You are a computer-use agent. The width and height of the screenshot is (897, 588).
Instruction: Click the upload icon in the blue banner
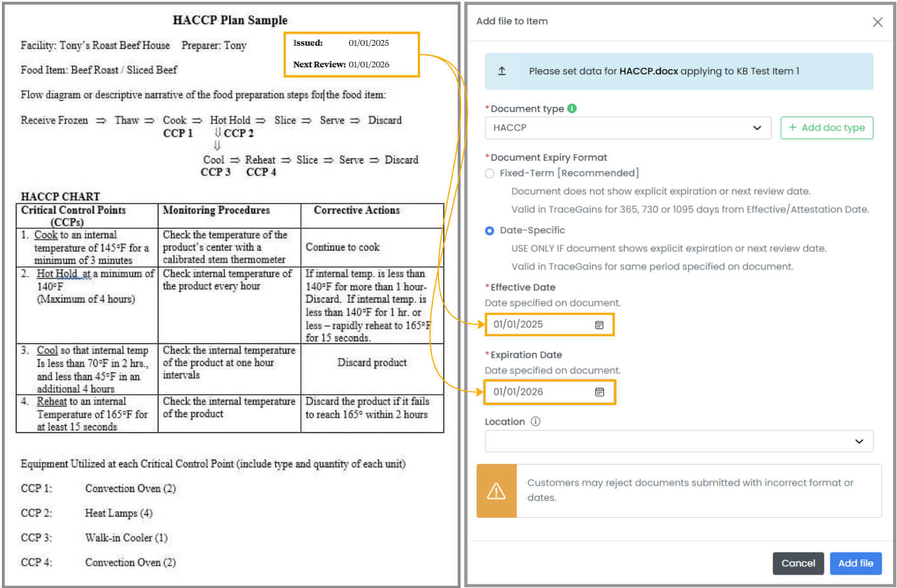501,71
